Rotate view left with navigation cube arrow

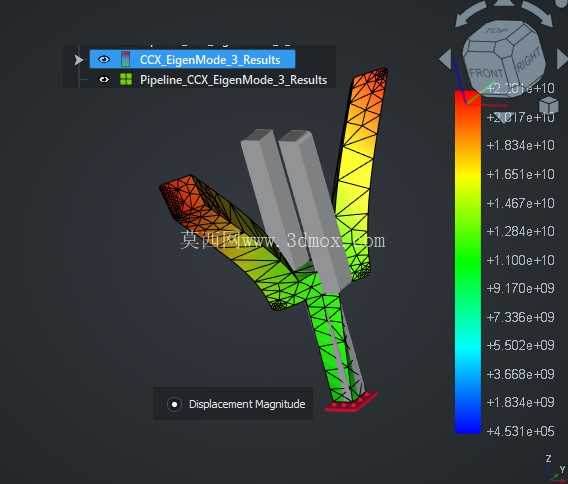tap(445, 59)
